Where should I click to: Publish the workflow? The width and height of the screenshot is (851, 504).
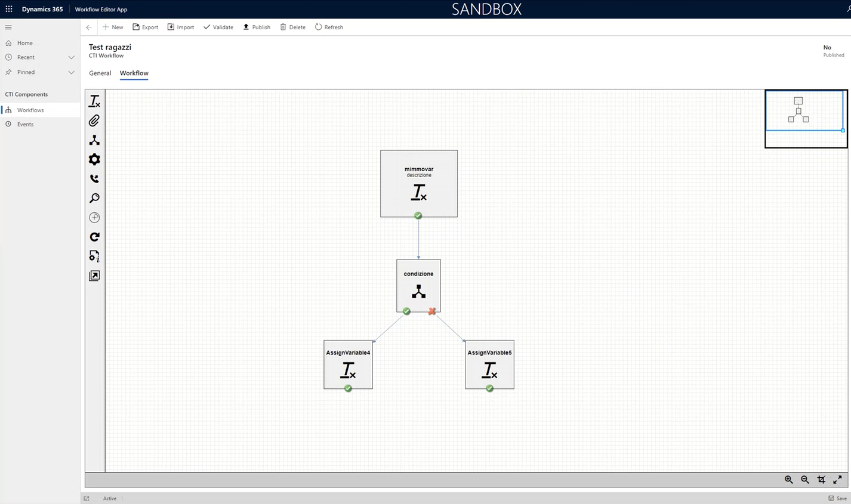(x=257, y=27)
